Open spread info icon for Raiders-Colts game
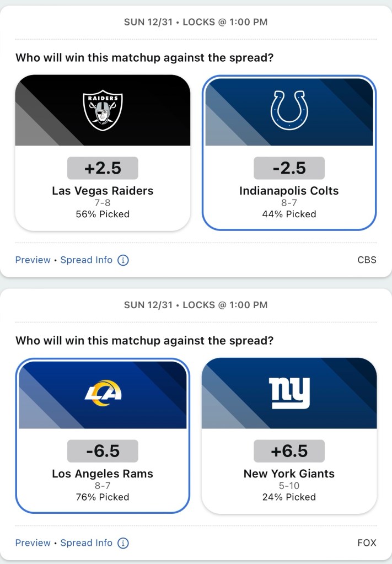392x564 pixels. (123, 260)
